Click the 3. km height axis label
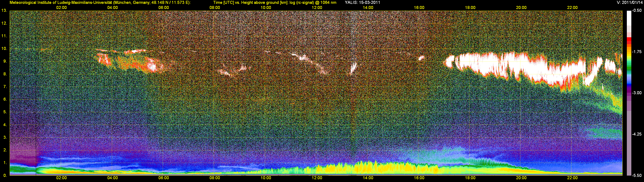This screenshot has width=644, height=182. (x=5, y=137)
